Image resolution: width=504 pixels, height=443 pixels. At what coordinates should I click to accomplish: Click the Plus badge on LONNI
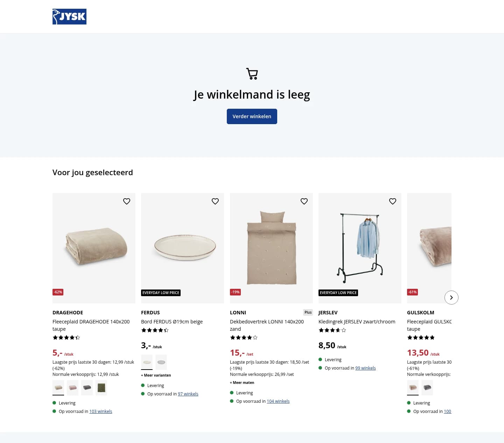pyautogui.click(x=308, y=312)
